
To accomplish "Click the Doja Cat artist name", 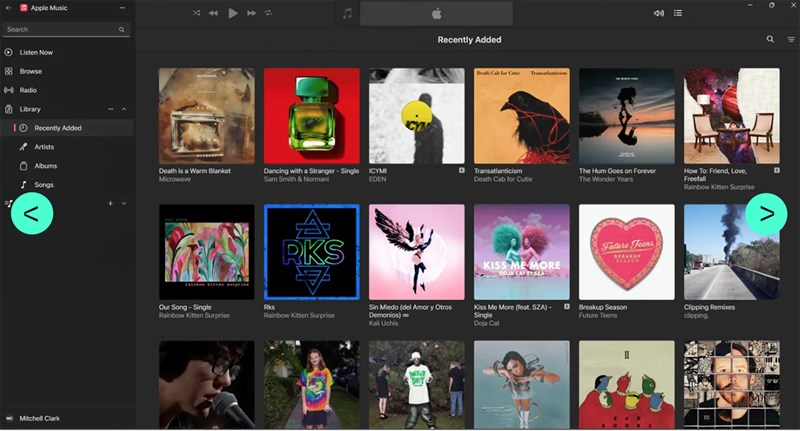I will point(487,323).
